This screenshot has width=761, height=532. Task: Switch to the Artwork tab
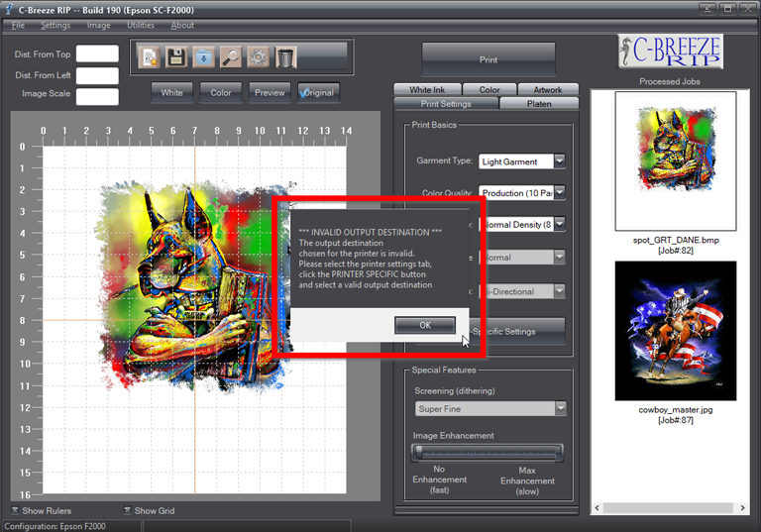tap(548, 90)
